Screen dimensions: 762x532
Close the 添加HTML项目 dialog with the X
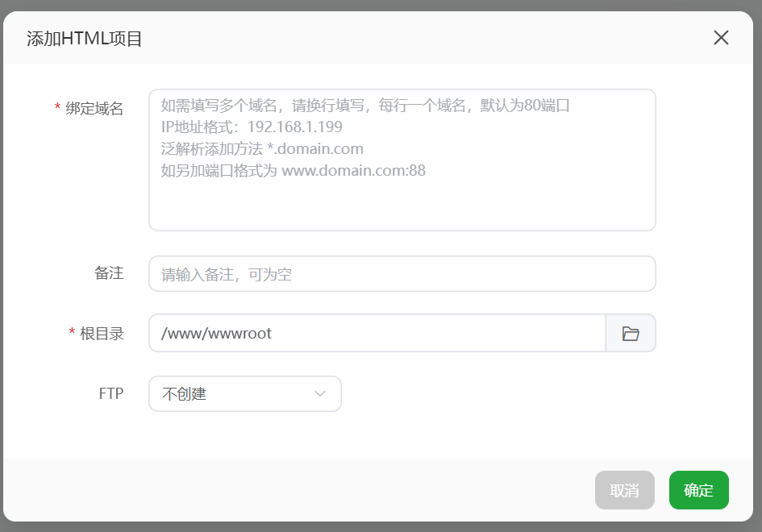pos(721,38)
